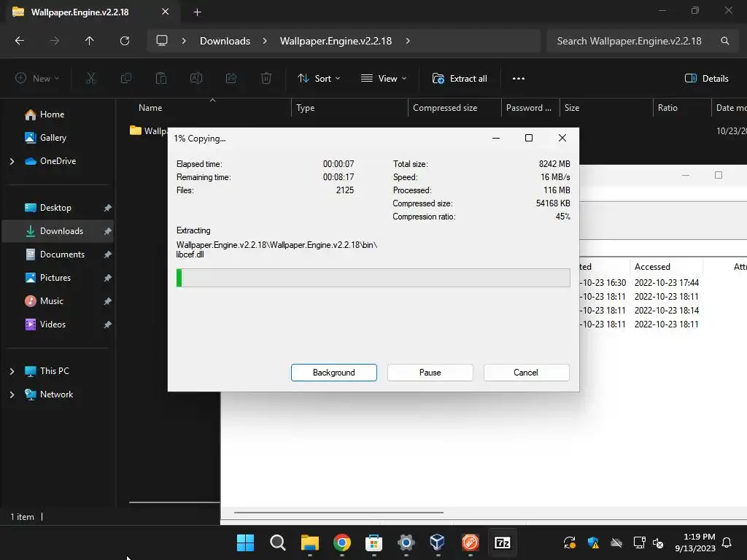Expand the OneDrive tree node

point(12,161)
